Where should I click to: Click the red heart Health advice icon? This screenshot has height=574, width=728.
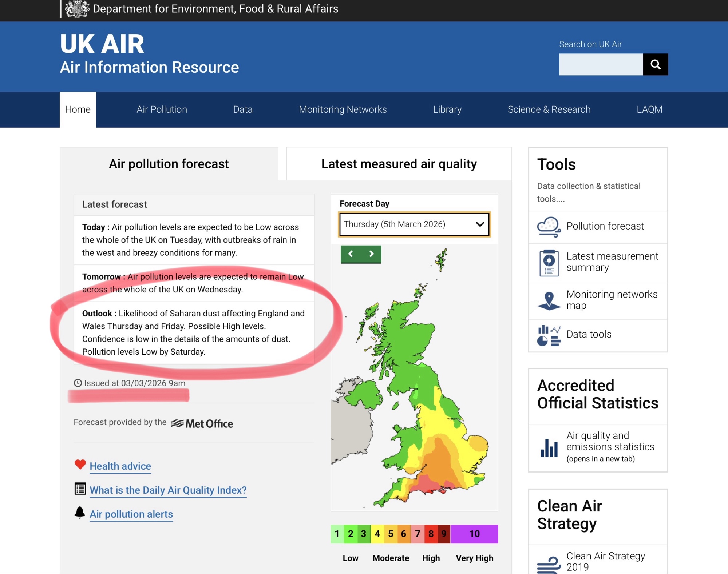(80, 465)
